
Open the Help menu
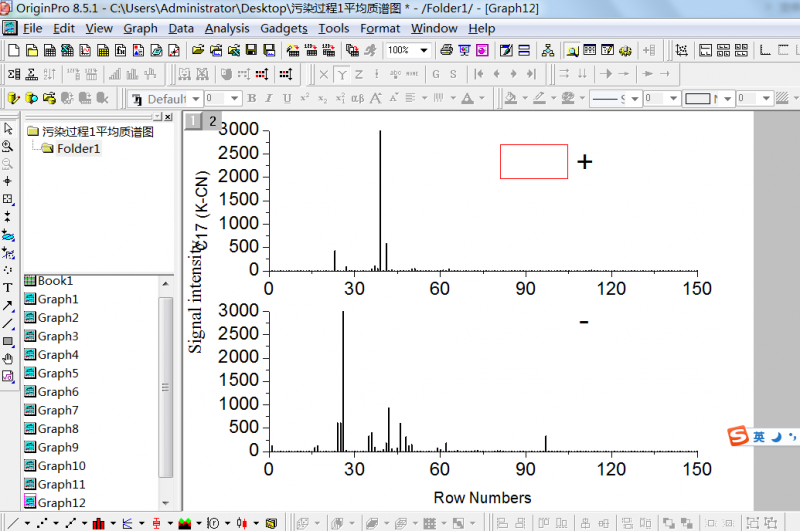tap(482, 29)
